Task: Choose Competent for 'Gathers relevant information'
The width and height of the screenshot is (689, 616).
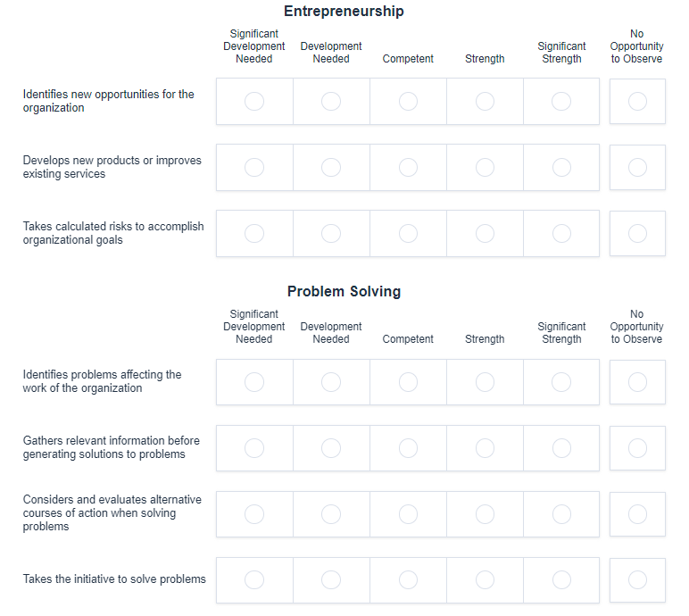Action: 408,448
